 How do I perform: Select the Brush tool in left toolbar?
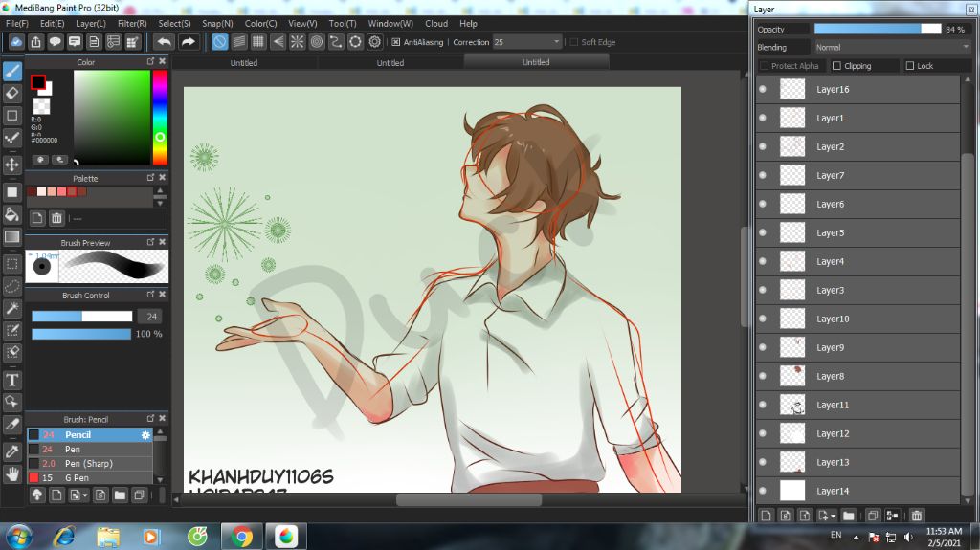click(11, 71)
